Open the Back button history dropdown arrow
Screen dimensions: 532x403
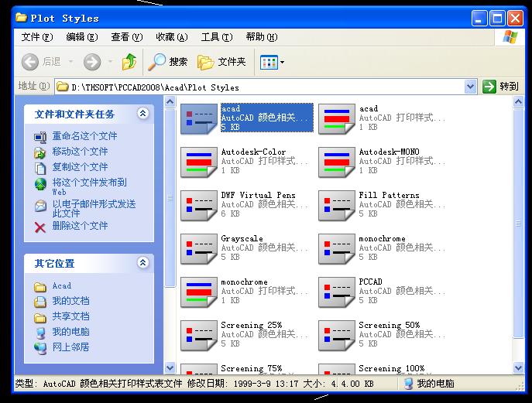[x=71, y=62]
